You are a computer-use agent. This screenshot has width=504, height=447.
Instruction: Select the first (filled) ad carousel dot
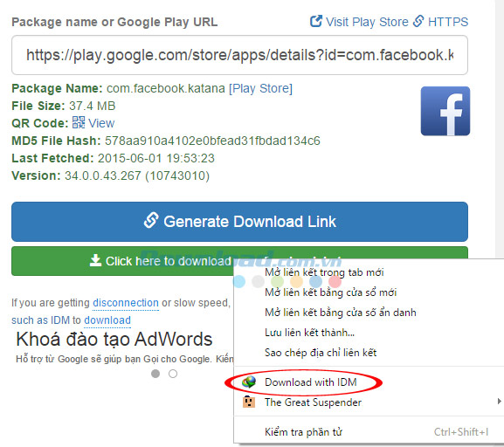155,374
